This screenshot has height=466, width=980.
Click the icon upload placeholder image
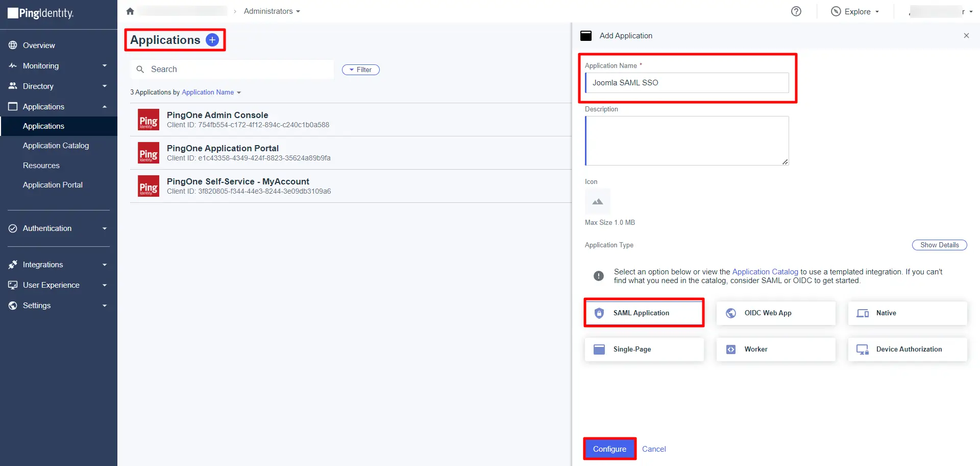point(598,202)
